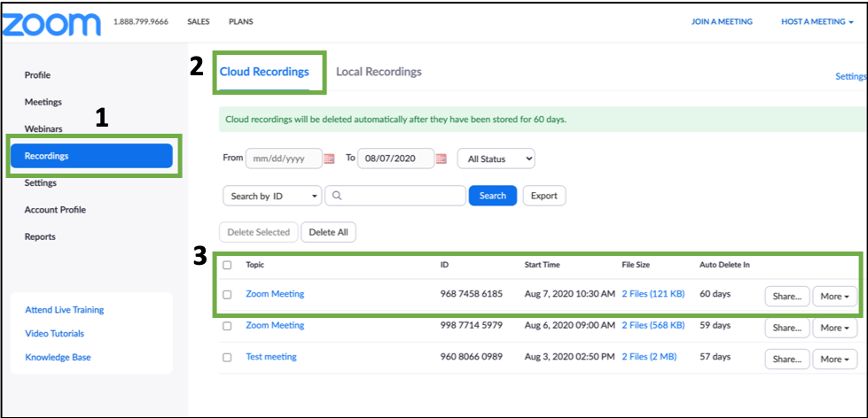Click start time Aug 7, 2020 10:30 AM
Screen dimensions: 868x418
point(569,294)
